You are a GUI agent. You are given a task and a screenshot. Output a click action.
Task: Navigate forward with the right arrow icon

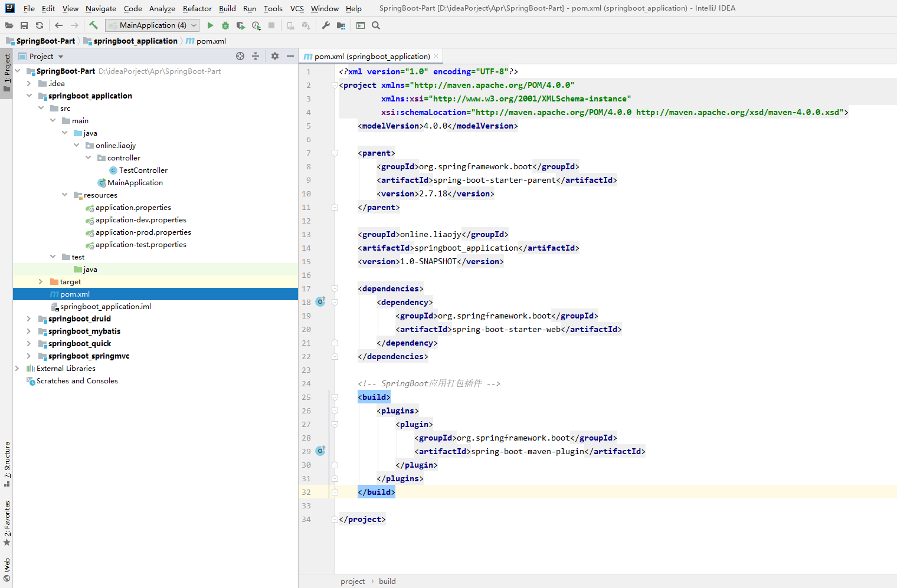[x=74, y=25]
